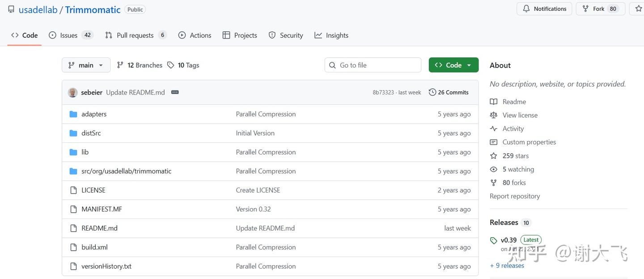Viewport: 644px width, 279px height.
Task: Click sebeier's avatar thumbnail
Action: (72, 93)
